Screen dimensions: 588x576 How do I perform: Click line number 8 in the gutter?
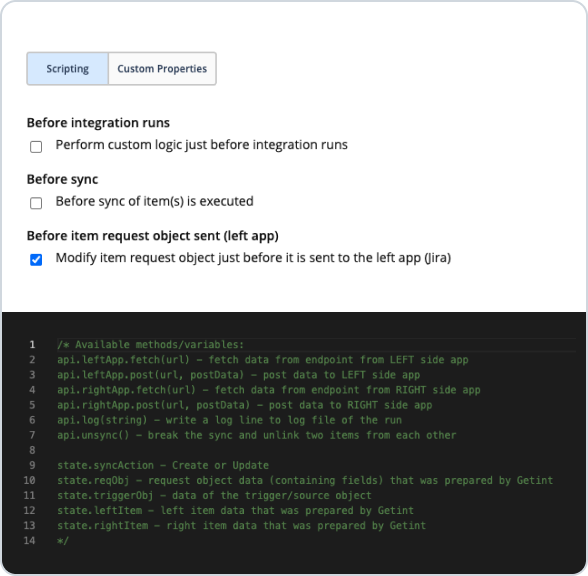click(x=32, y=450)
